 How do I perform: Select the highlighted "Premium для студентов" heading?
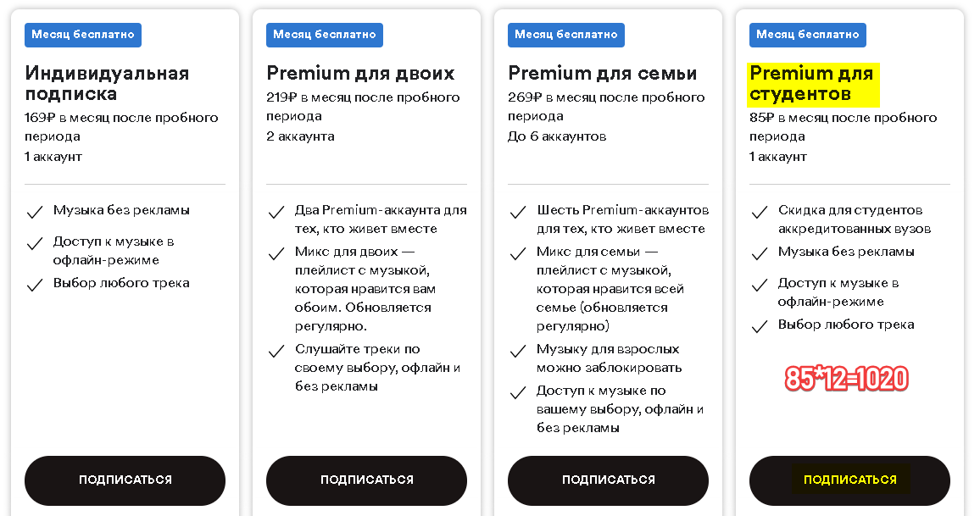click(x=812, y=84)
